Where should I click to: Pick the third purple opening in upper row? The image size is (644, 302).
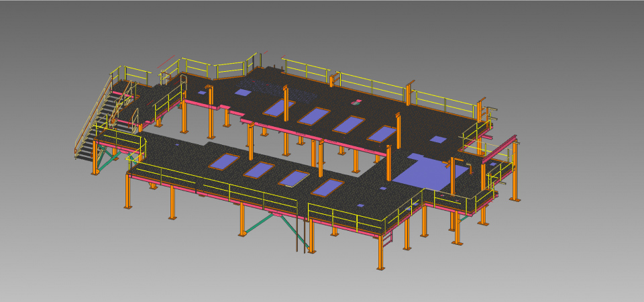pos(348,125)
